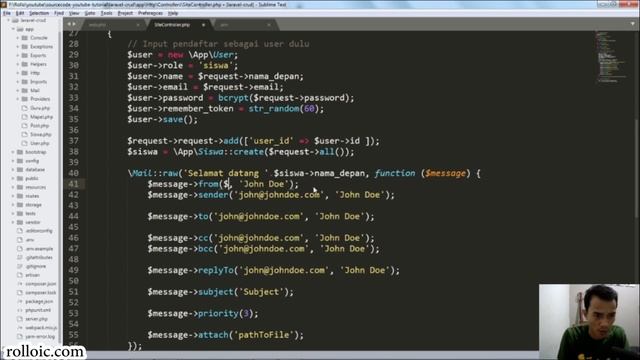Open the Preferences menu
The height and width of the screenshot is (360, 640).
[150, 13]
